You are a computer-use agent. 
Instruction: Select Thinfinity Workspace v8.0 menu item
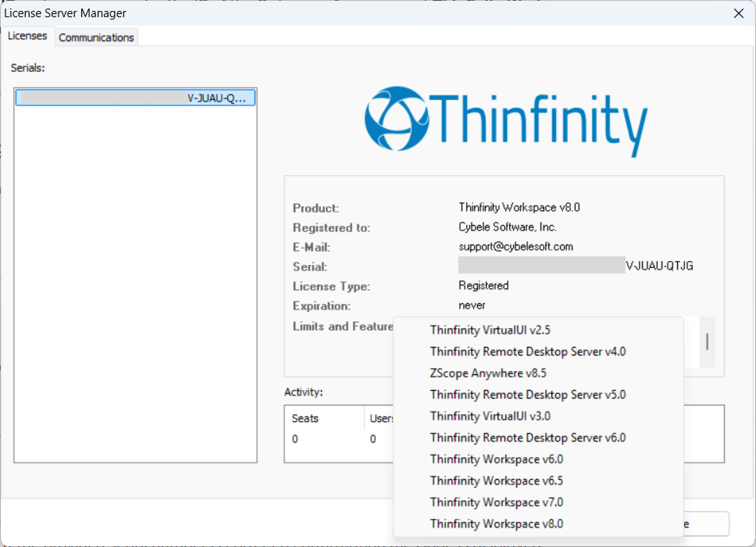pos(496,524)
